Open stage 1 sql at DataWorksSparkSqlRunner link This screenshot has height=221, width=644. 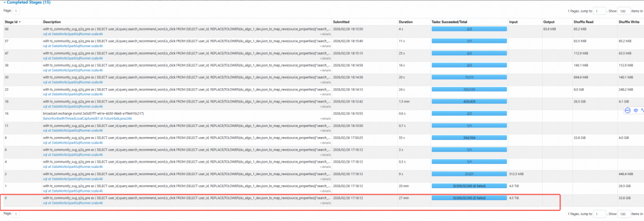click(x=73, y=191)
